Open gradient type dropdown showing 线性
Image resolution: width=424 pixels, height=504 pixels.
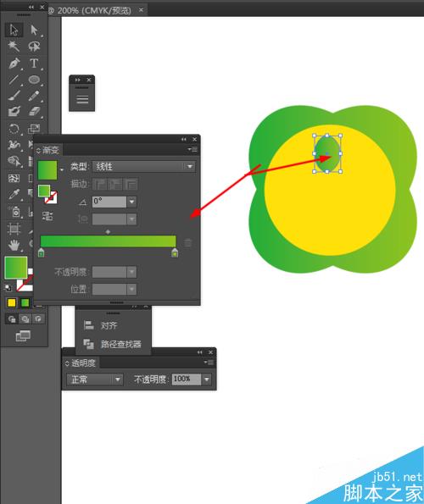coord(144,167)
